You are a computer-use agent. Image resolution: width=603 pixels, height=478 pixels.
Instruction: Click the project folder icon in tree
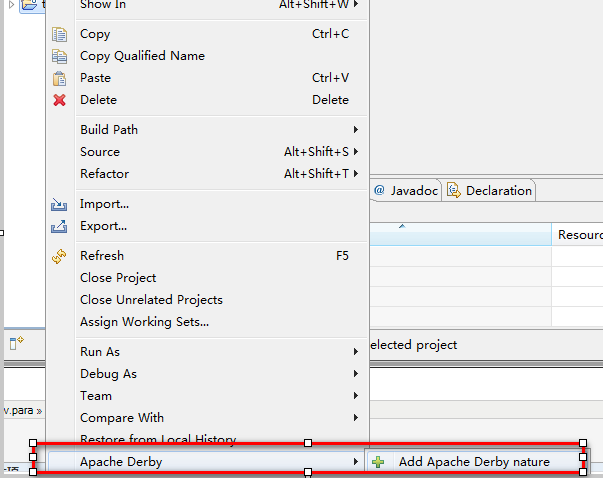point(29,5)
